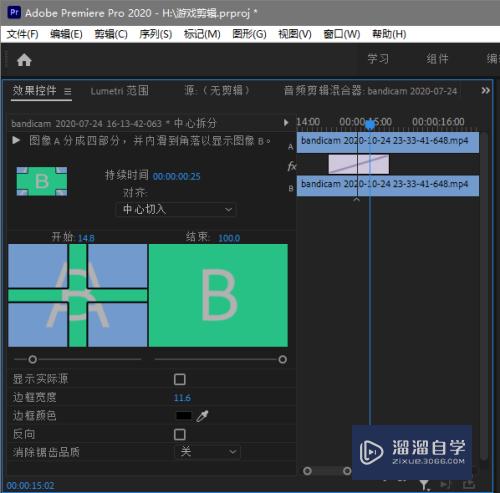Toggle timeline view arrow beside 中心拆分 clip name
500x493 pixels.
click(x=286, y=123)
